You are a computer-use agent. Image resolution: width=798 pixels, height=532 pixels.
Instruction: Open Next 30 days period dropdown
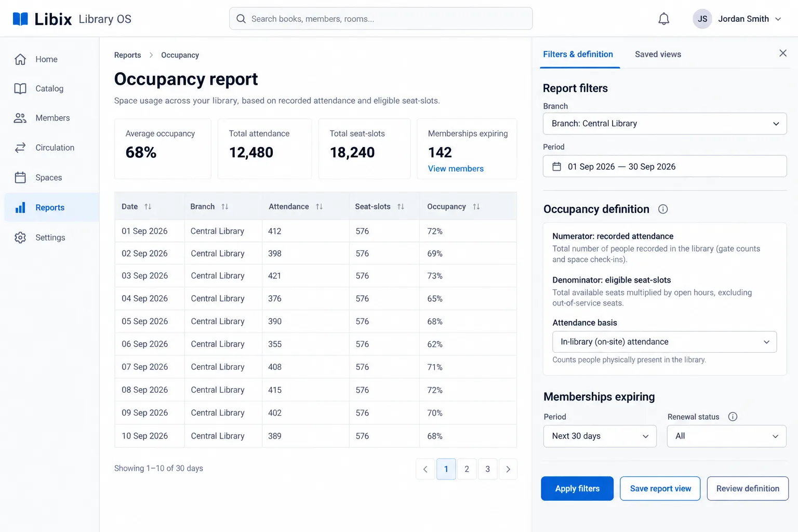(600, 436)
